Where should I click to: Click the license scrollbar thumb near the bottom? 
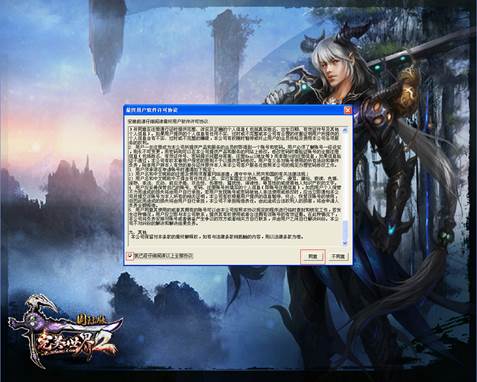point(345,230)
